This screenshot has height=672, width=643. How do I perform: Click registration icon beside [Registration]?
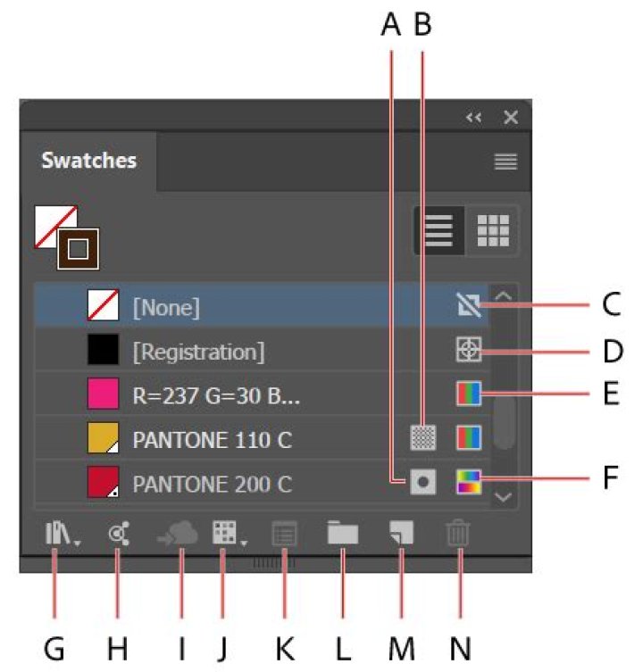point(469,352)
